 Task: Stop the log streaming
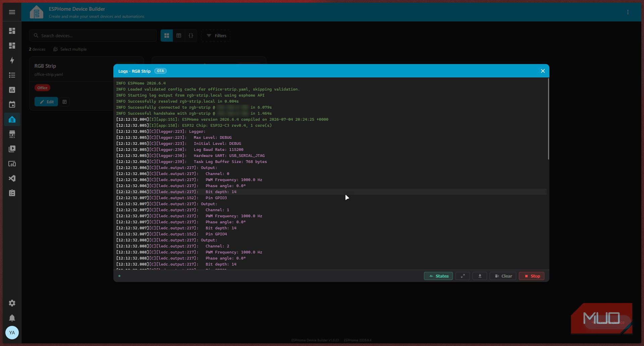532,276
